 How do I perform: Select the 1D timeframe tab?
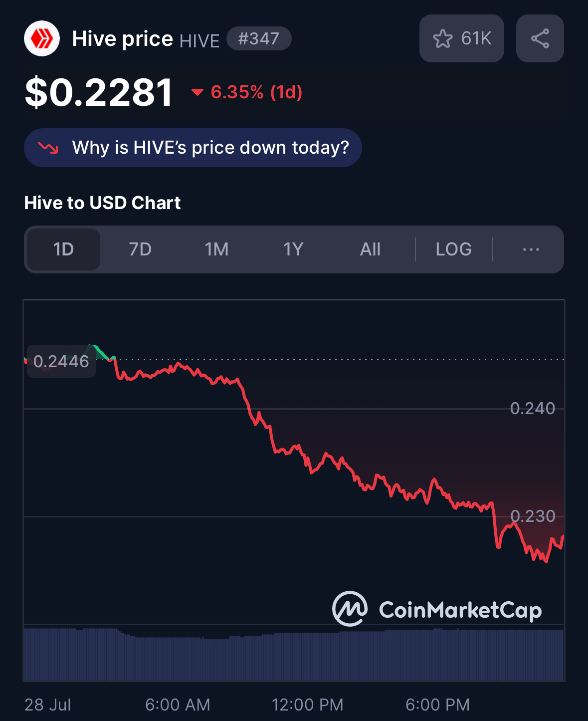63,249
